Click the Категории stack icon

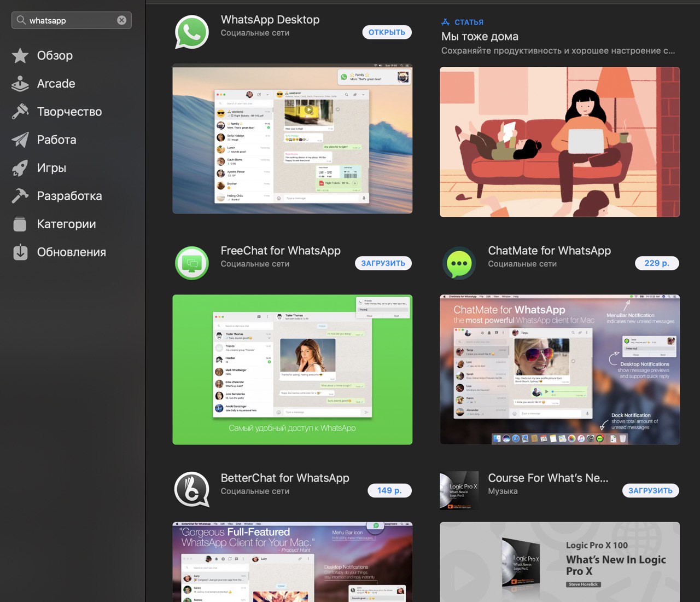point(20,224)
